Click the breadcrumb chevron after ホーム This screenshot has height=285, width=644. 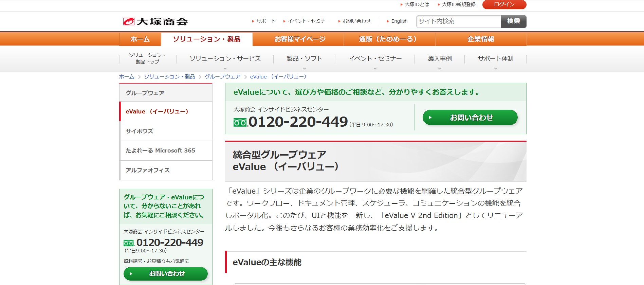click(x=139, y=77)
